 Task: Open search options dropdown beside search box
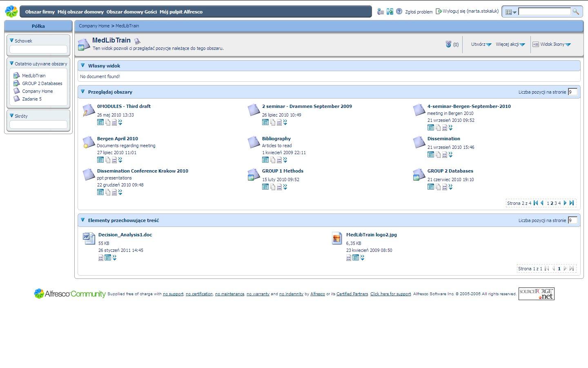[511, 12]
